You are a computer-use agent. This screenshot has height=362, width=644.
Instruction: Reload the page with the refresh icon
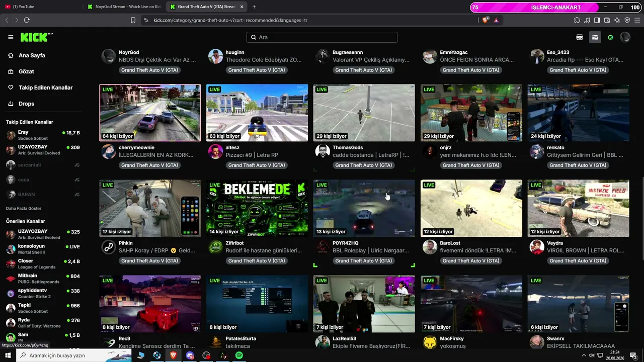click(x=27, y=20)
